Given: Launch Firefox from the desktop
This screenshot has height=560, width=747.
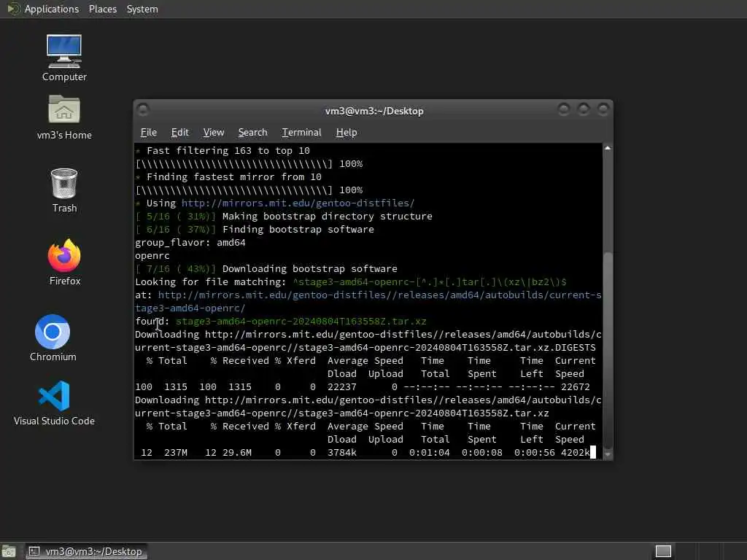Looking at the screenshot, I should [x=64, y=262].
